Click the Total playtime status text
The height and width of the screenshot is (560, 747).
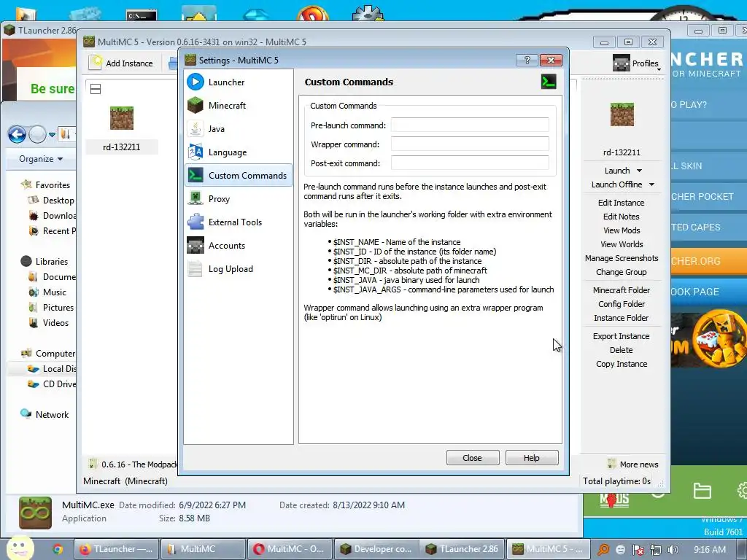pos(616,481)
